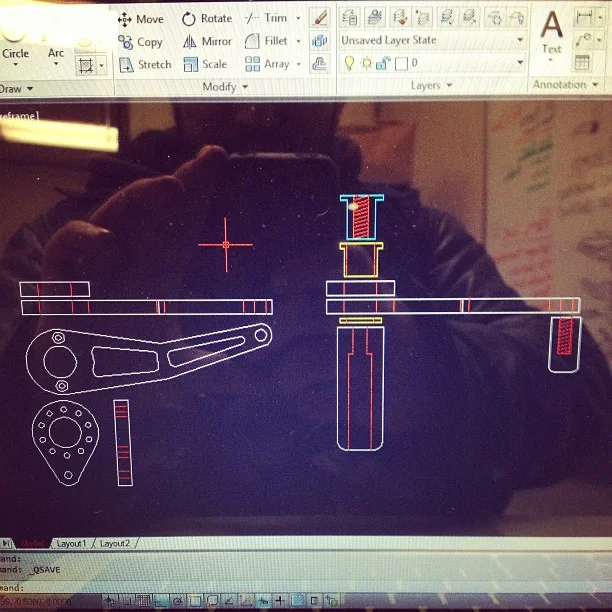Click Make Object's Layer Current icon
The image size is (612, 612).
(375, 17)
